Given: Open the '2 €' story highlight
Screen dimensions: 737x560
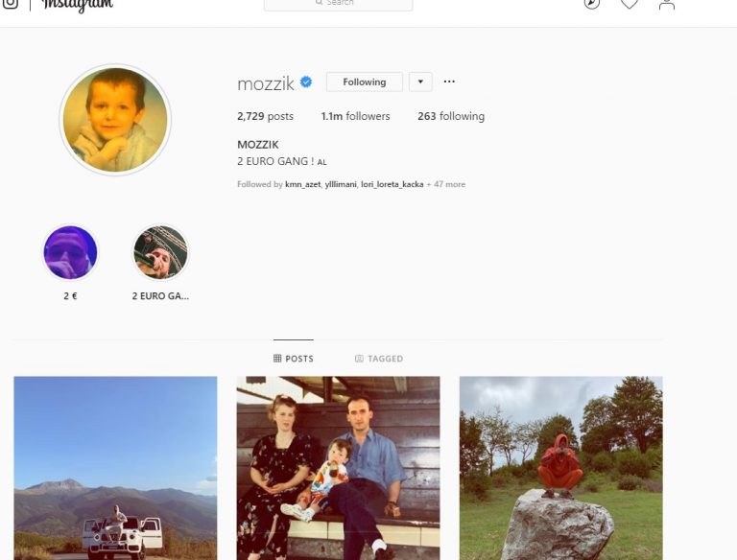Looking at the screenshot, I should 70,253.
